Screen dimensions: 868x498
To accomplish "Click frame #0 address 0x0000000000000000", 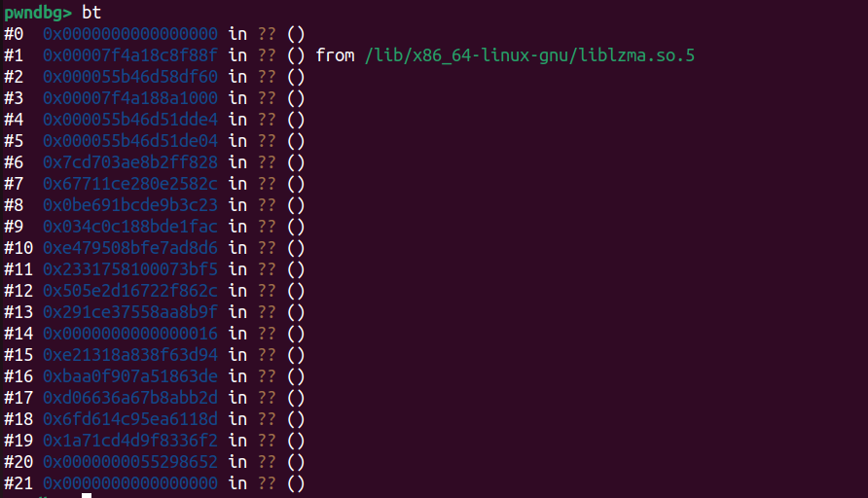I will coord(130,34).
